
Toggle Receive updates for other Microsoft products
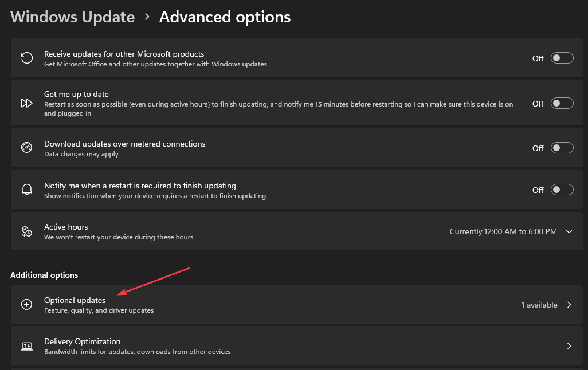click(562, 58)
